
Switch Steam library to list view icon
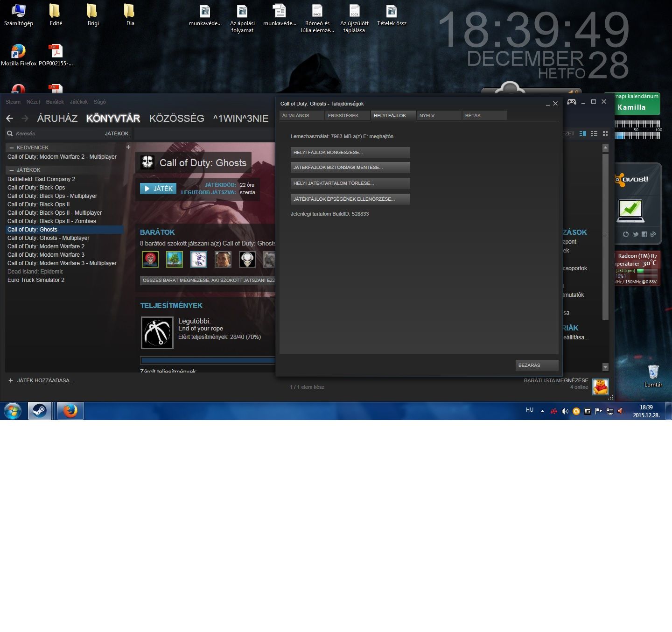(x=594, y=133)
